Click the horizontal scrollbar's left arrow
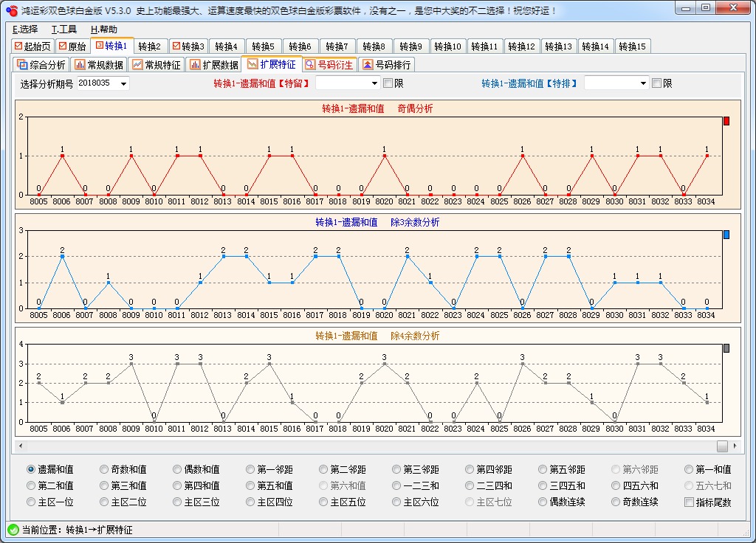 [21, 446]
